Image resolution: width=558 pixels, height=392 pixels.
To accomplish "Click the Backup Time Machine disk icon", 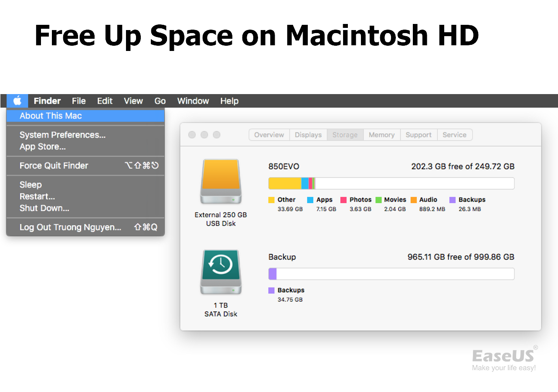I will pos(221,272).
